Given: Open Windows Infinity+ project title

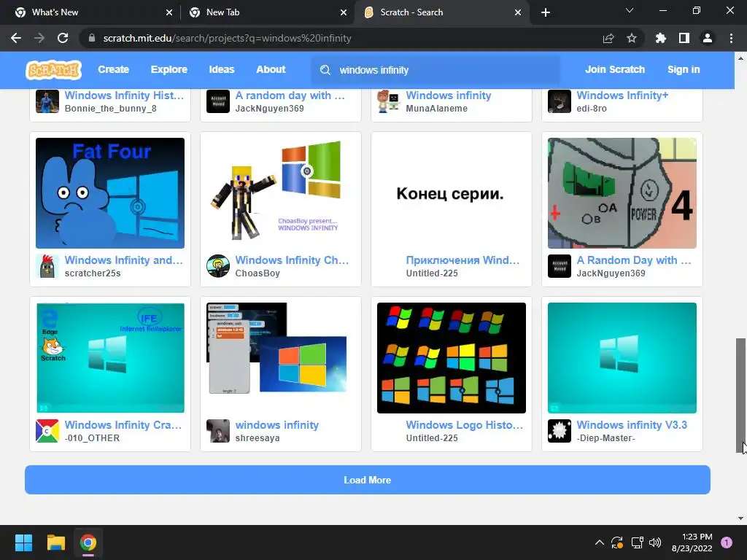Looking at the screenshot, I should (x=623, y=96).
